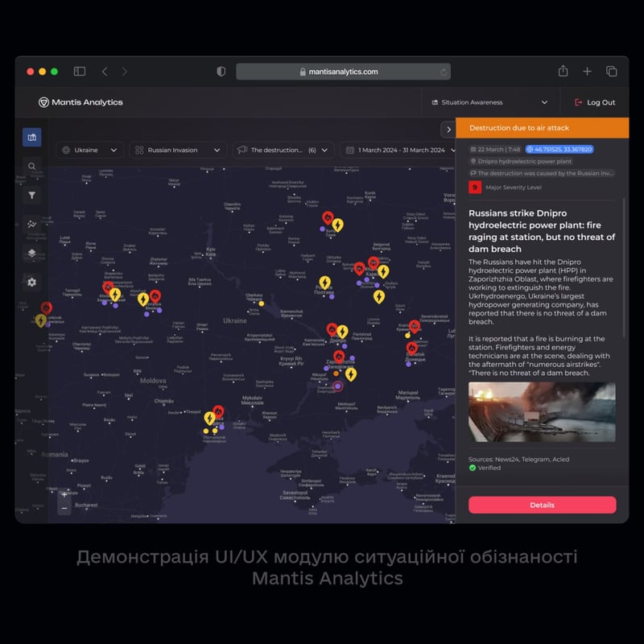644x644 pixels.
Task: Open the map view in the sidebar
Action: point(31,138)
